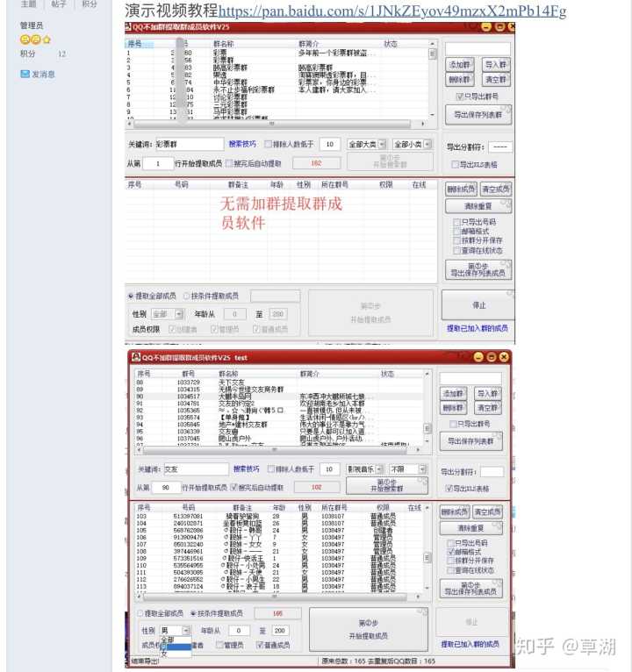Viewport: 632px width, 672px height.
Task: Toggle 邮箱格式 checkbox in lower window
Action: coord(450,552)
